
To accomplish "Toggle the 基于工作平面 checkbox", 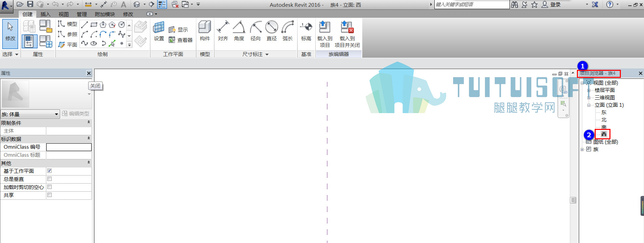I will 49,171.
